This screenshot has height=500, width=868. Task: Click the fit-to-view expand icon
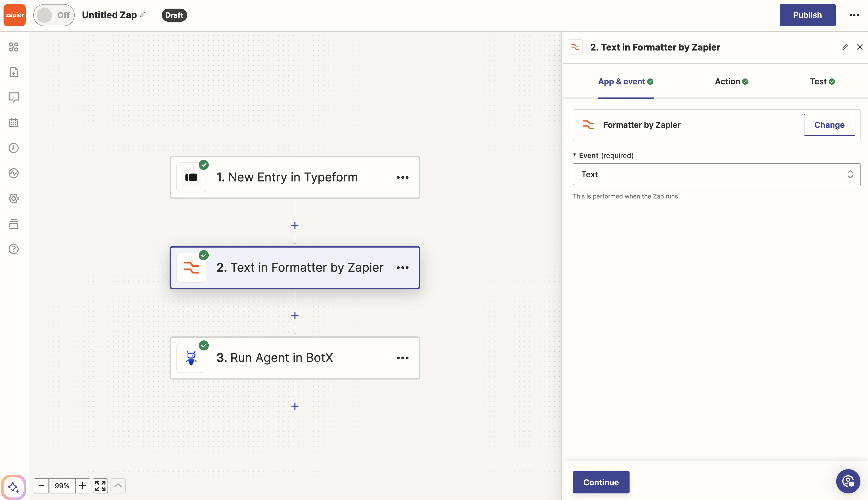100,486
